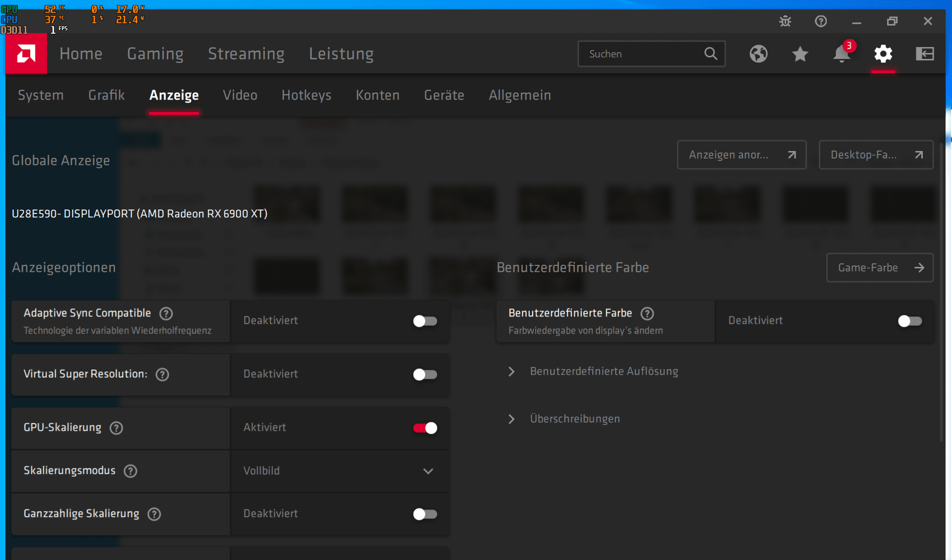Screen dimensions: 952x560
Task: Toggle the sidebar panel icon
Action: [x=925, y=53]
